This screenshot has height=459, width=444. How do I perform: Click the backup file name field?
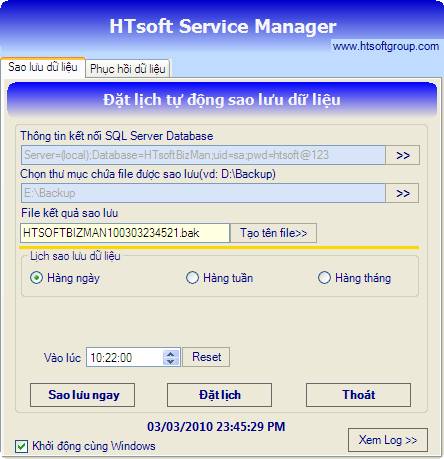(125, 233)
